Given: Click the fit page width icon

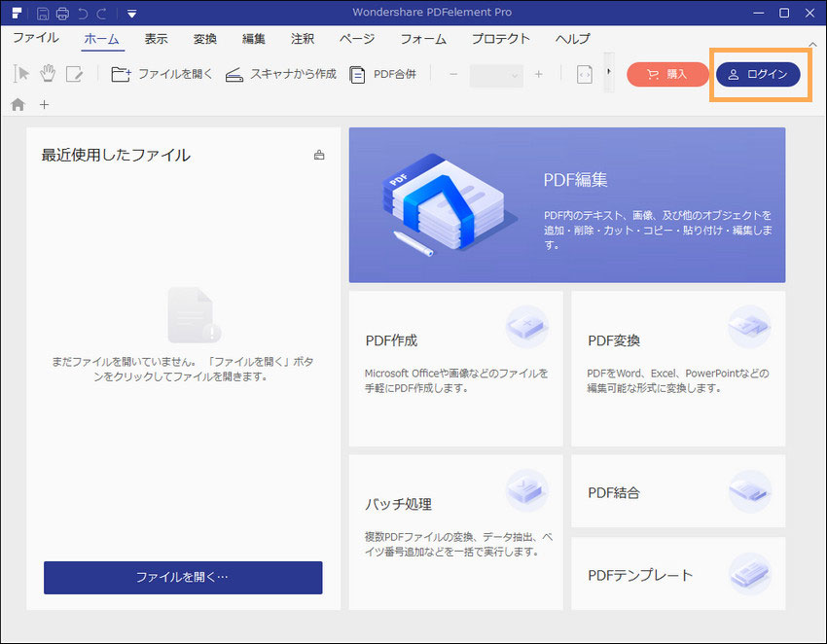Looking at the screenshot, I should tap(585, 75).
